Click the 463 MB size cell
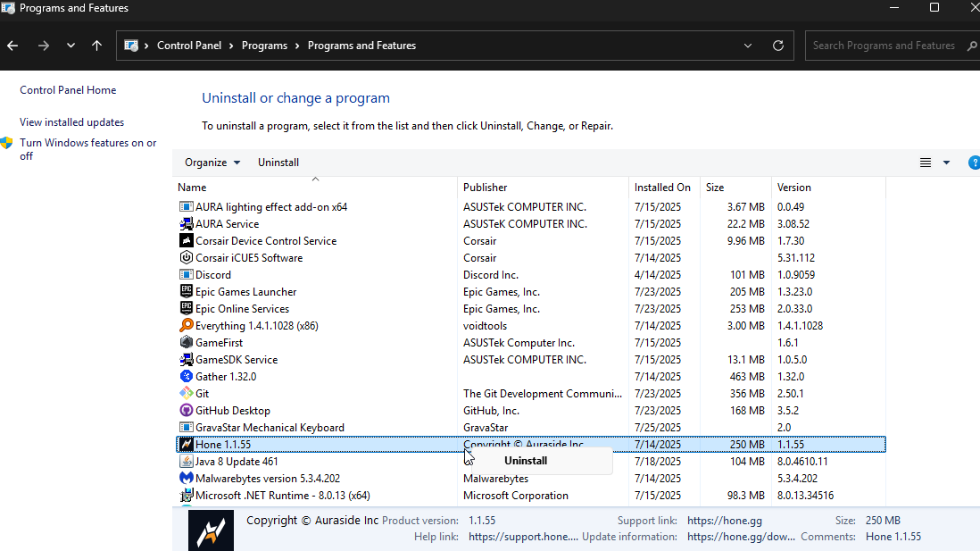Viewport: 980px width, 551px height. click(747, 377)
